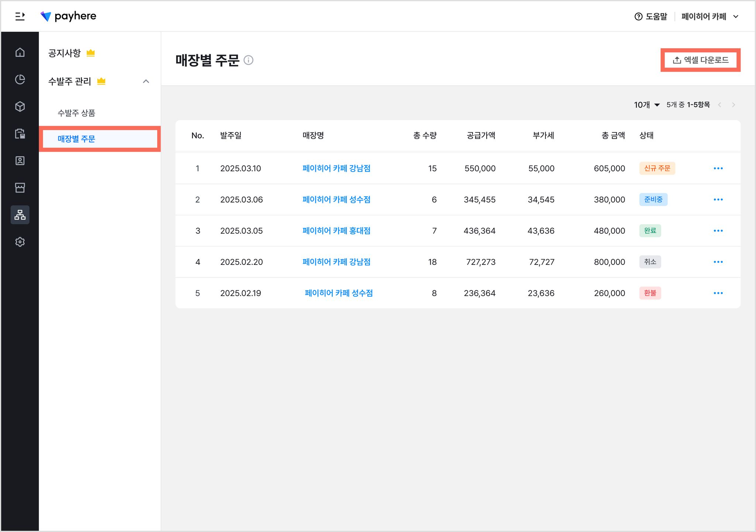756x532 pixels.
Task: Open the customer profile icon in the sidebar
Action: pyautogui.click(x=20, y=160)
